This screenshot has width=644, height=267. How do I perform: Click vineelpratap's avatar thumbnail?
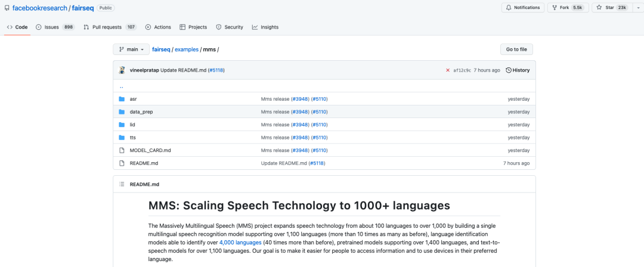tap(122, 70)
